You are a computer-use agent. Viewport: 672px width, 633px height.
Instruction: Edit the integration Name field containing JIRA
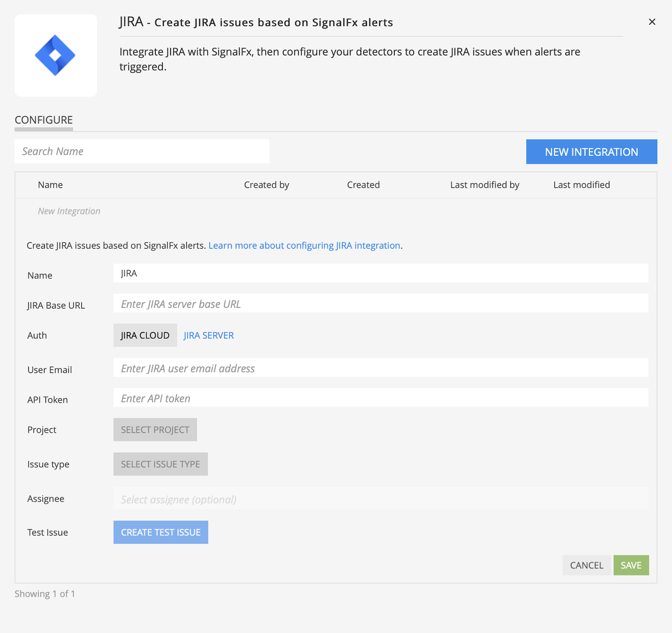381,273
